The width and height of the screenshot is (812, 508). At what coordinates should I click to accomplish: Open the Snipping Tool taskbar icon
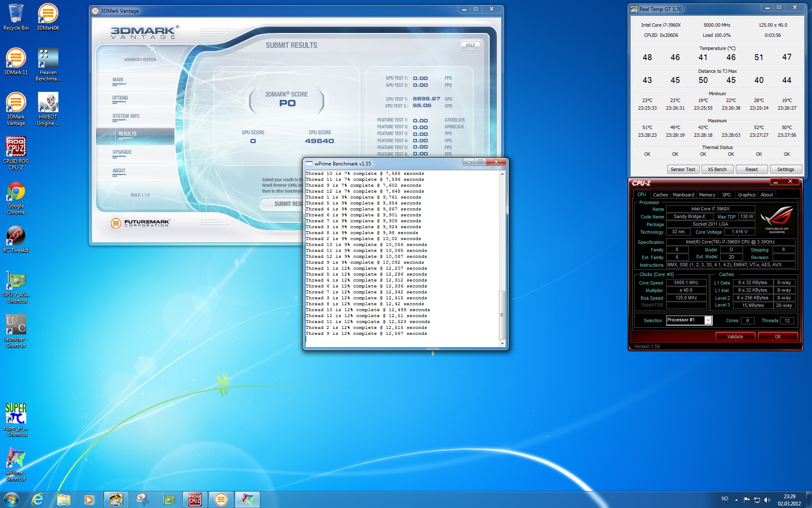[143, 500]
